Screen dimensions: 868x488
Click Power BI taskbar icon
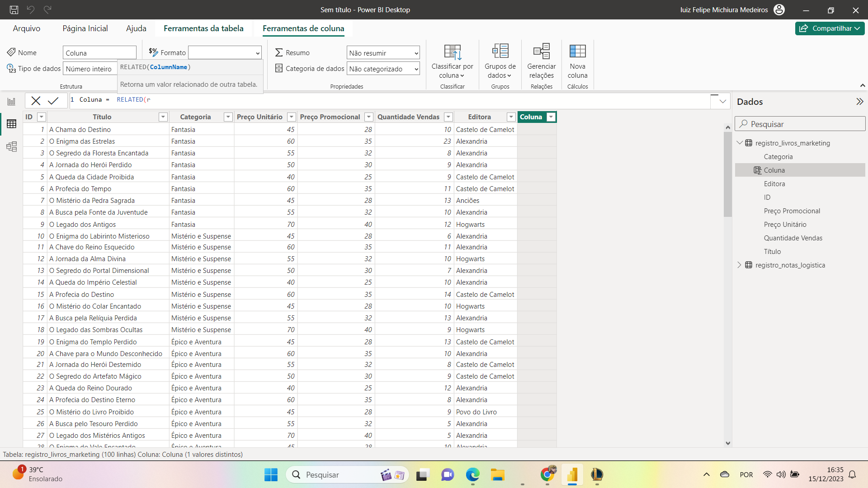pos(572,474)
